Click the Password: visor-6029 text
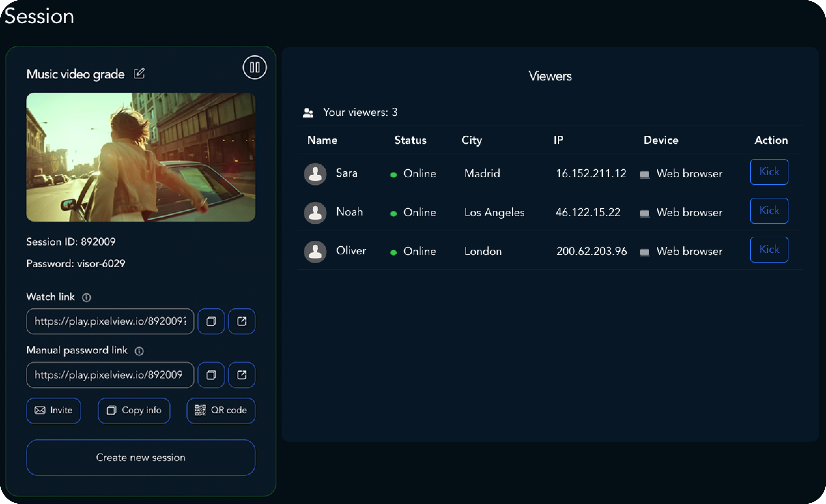826x504 pixels. [x=76, y=264]
